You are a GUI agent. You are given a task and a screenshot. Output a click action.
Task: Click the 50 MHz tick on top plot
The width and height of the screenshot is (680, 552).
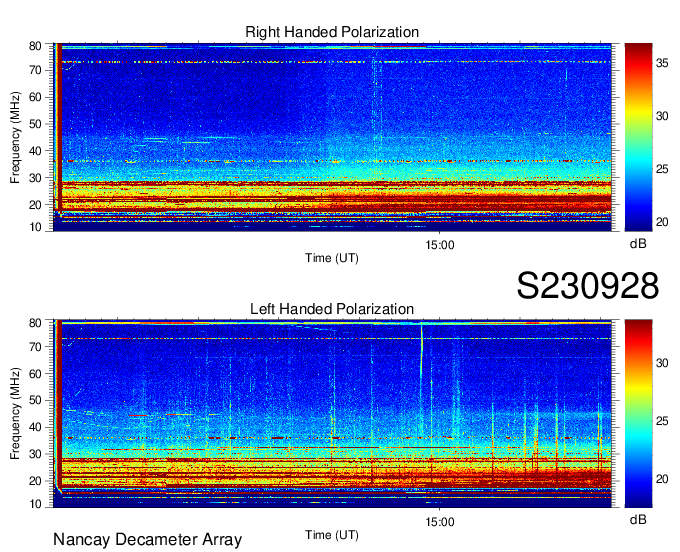tap(35, 124)
